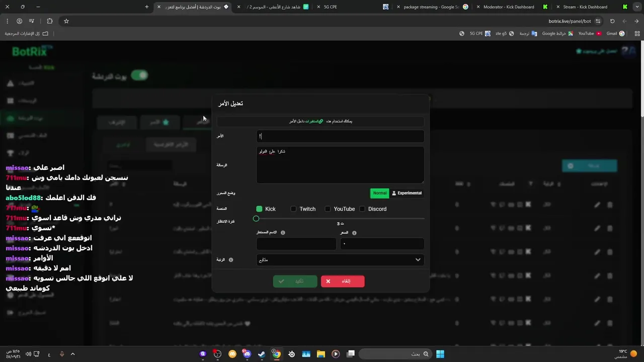Click the cooldown slider handle
The height and width of the screenshot is (362, 644).
tap(256, 218)
